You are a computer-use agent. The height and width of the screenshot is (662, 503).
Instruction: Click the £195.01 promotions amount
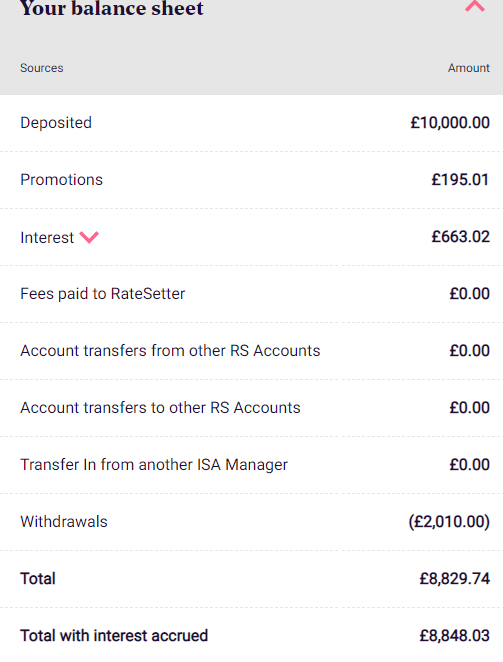point(460,180)
